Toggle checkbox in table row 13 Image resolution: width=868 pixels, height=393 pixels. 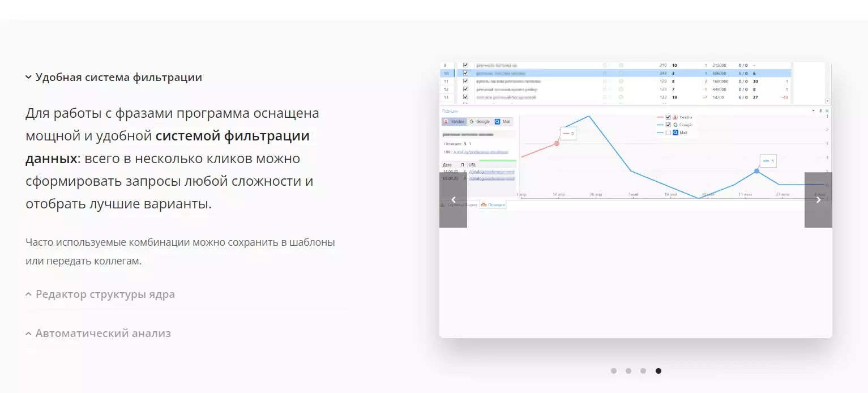[x=465, y=97]
